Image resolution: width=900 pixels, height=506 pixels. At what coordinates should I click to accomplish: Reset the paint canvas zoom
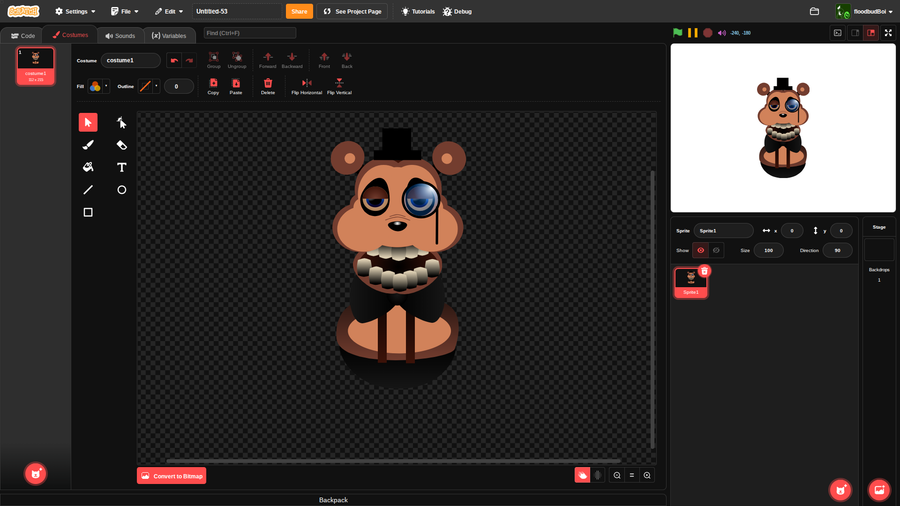click(632, 475)
